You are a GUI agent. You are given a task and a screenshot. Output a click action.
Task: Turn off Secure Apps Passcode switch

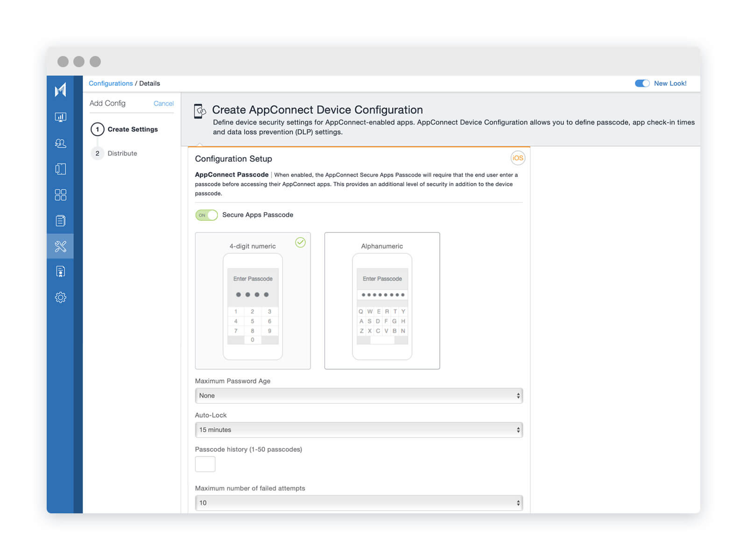(206, 215)
